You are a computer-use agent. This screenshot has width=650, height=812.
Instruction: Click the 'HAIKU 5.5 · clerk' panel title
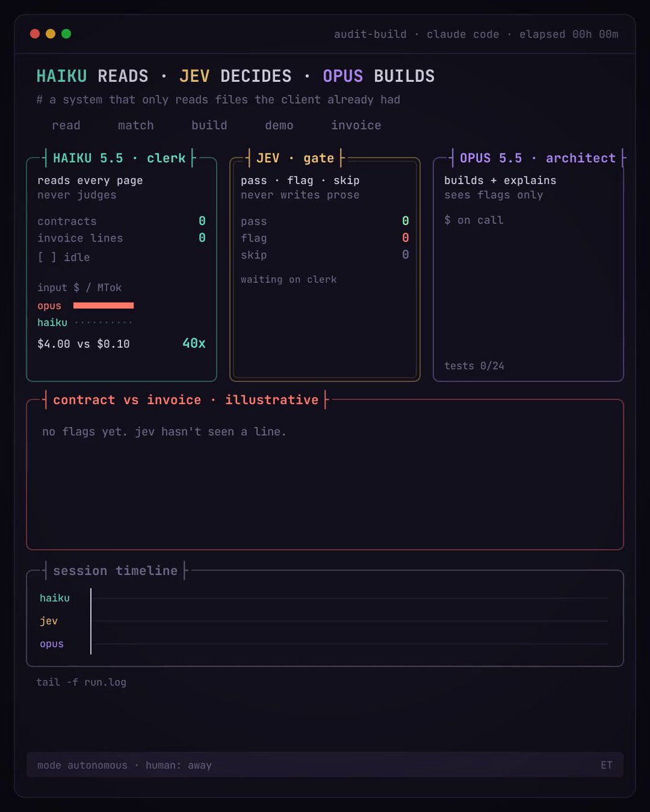pos(119,158)
